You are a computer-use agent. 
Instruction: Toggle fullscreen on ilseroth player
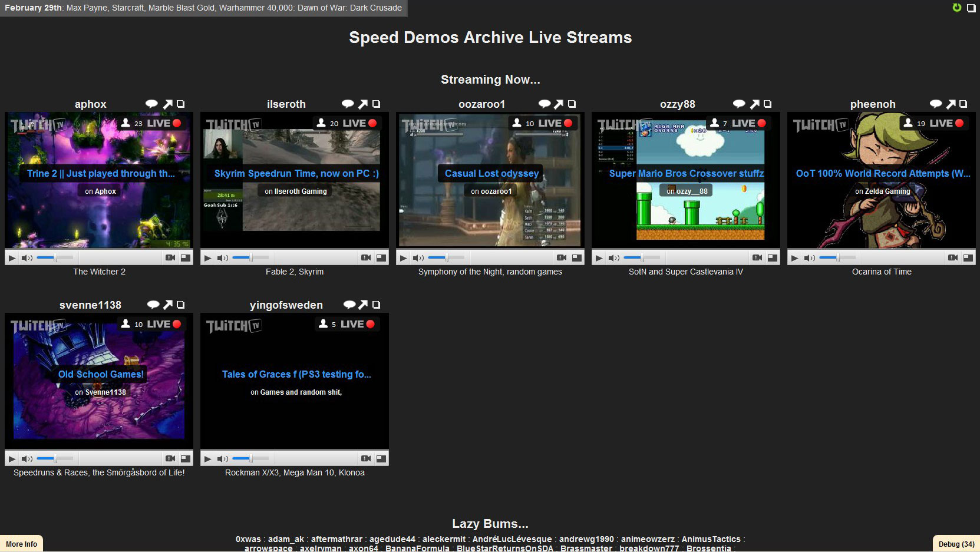pos(381,258)
